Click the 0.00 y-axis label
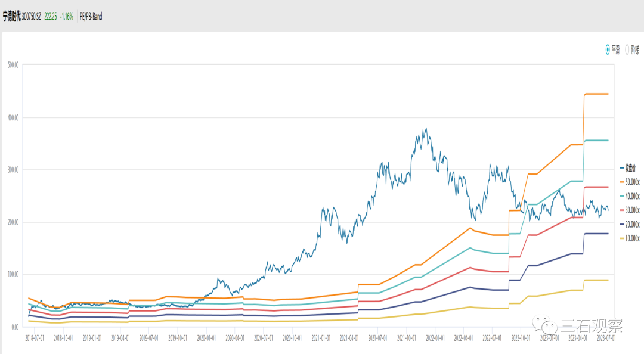 [15, 327]
